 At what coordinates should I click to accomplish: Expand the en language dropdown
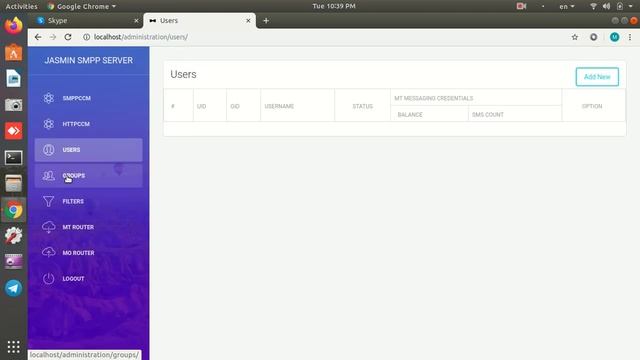[567, 6]
